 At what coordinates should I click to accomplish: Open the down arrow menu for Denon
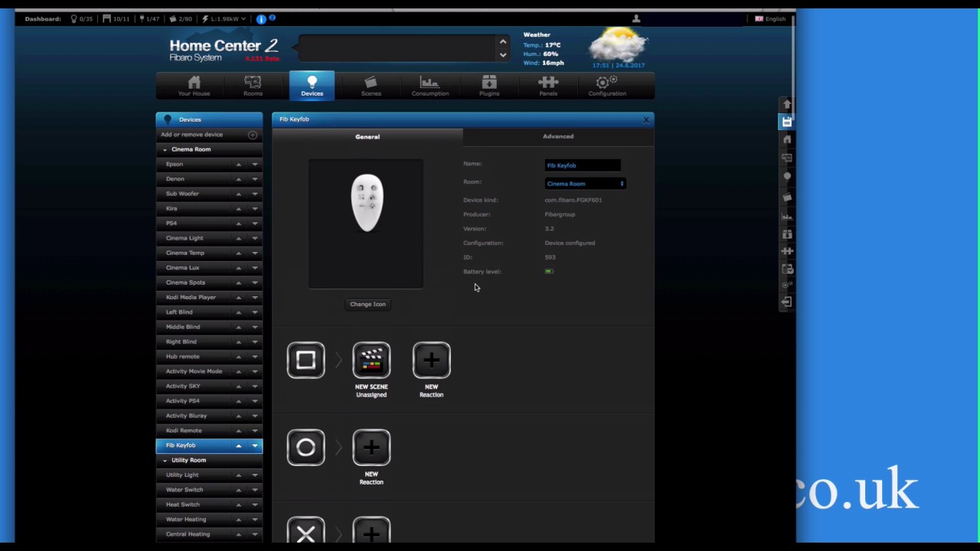coord(255,179)
